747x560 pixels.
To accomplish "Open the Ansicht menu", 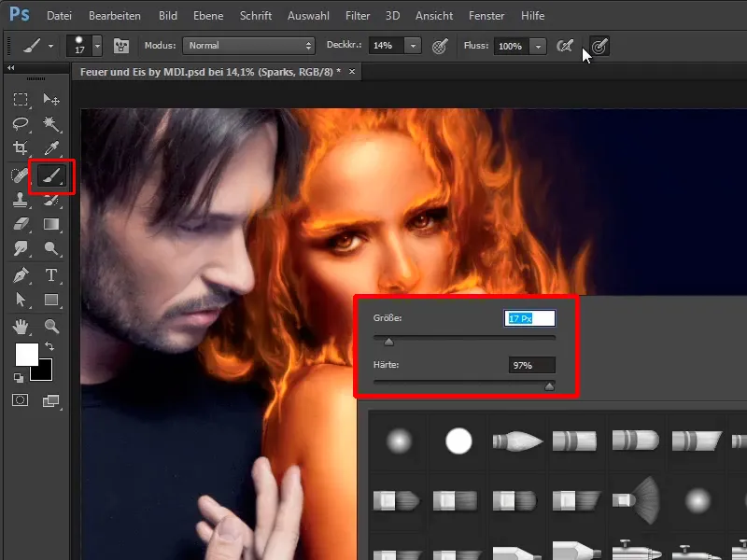I will (434, 16).
